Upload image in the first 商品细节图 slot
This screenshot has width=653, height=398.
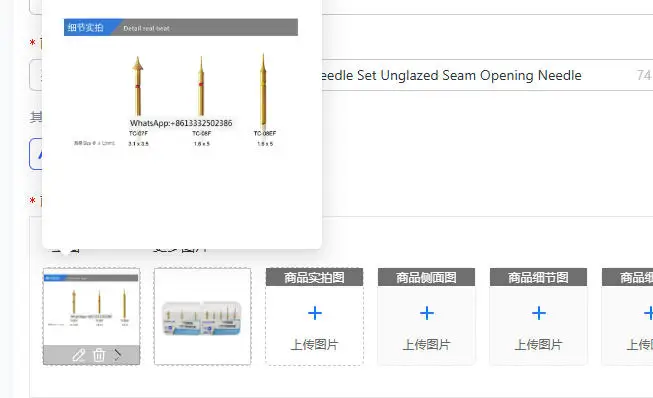[538, 317]
